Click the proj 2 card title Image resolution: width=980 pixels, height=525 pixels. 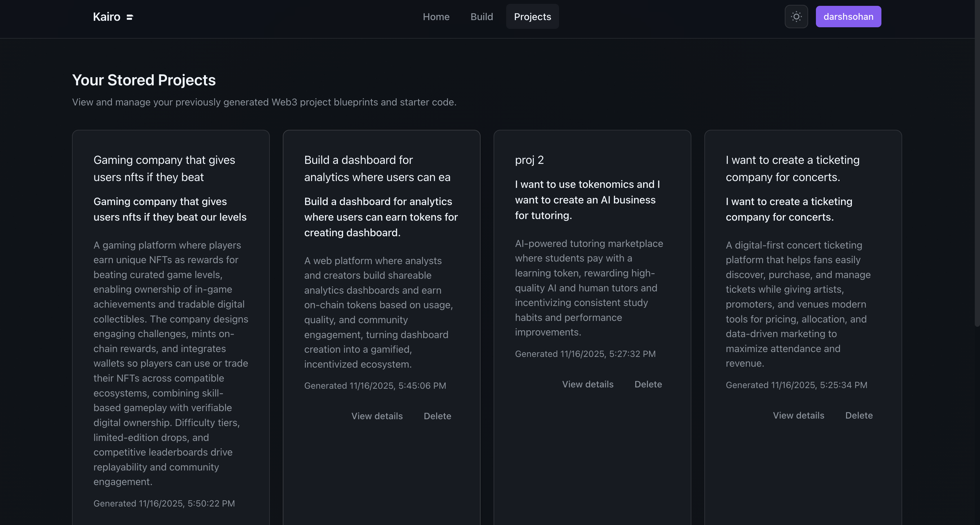coord(529,160)
